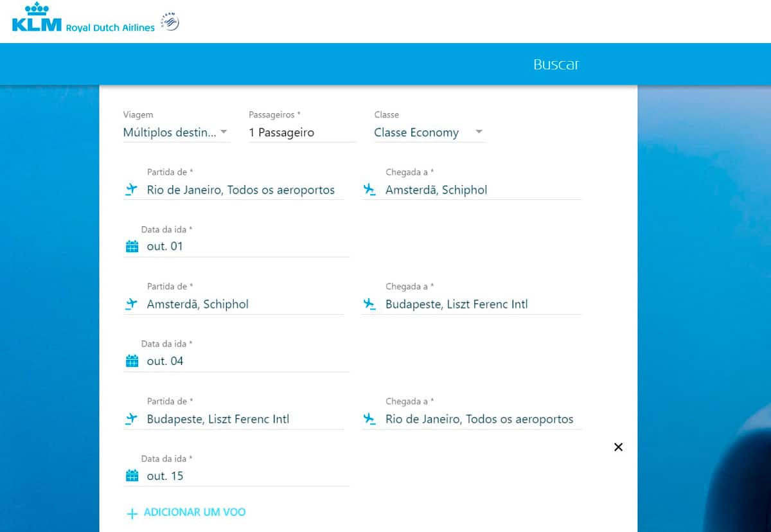Select the Buscar tab in header
The height and width of the screenshot is (532, 771).
pos(556,64)
